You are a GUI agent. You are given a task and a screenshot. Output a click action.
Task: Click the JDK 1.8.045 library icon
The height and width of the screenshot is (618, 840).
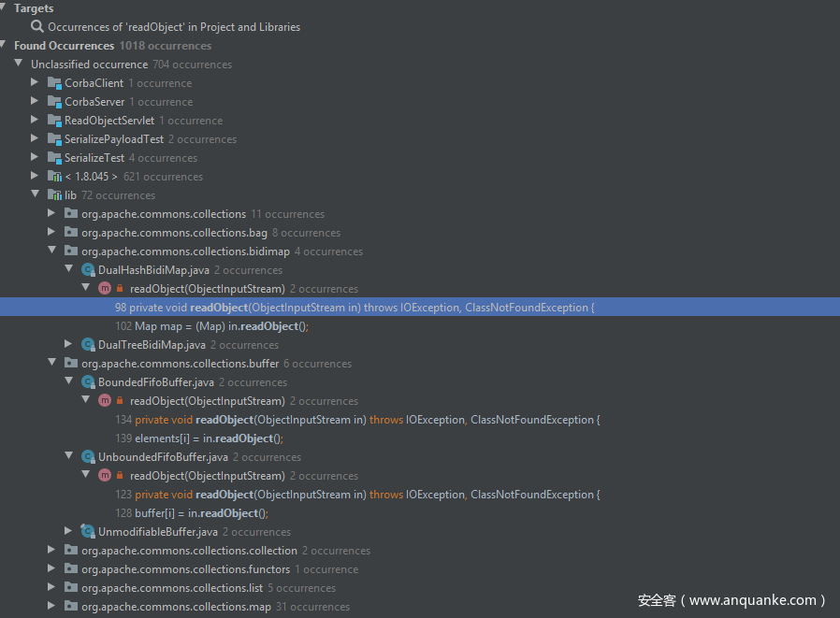tap(55, 177)
